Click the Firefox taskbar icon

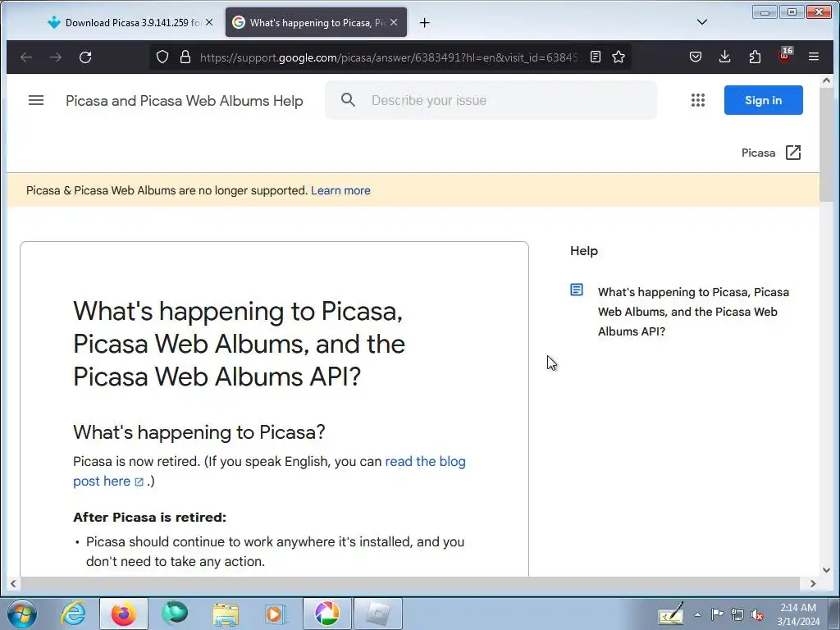[x=124, y=614]
